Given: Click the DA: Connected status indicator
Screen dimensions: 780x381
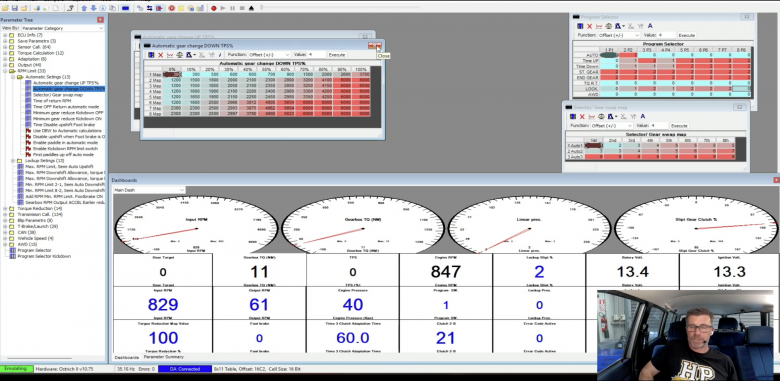Looking at the screenshot, I should coord(184,369).
